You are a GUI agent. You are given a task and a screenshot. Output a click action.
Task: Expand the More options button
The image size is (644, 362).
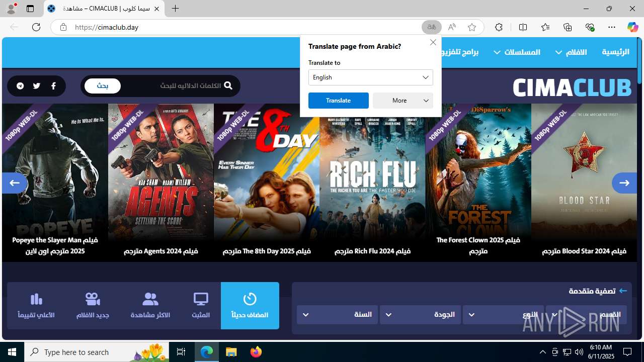(403, 101)
